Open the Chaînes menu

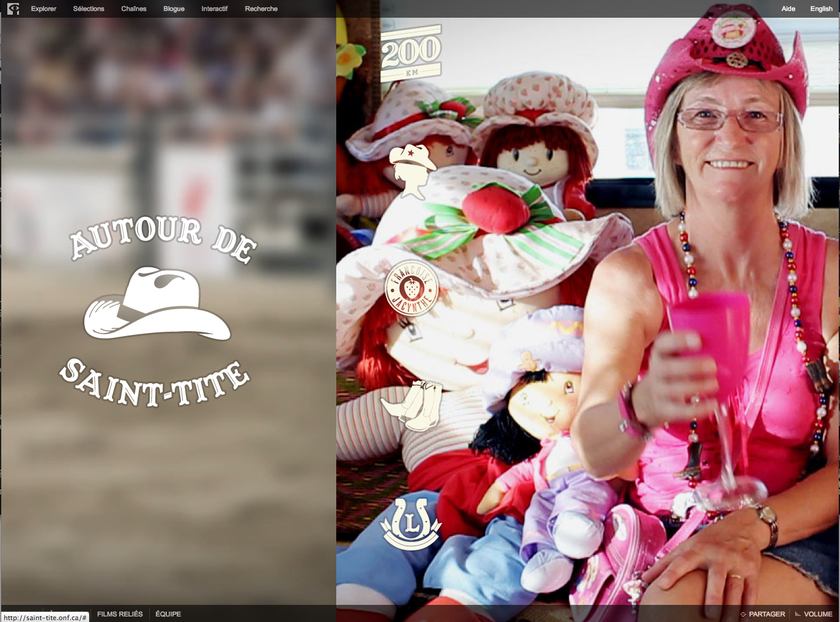coord(134,9)
